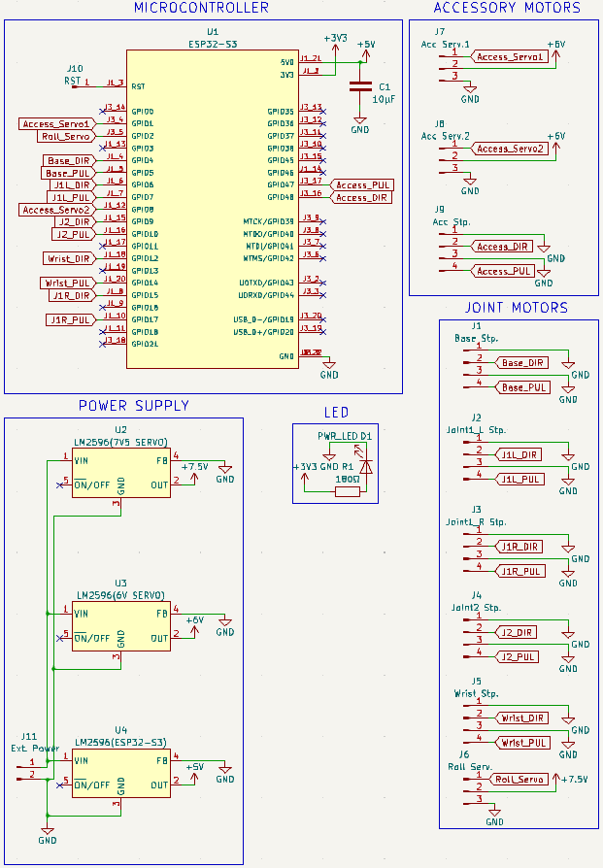Click the +3V3 power symbol near U1
This screenshot has height=868, width=603.
point(335,50)
